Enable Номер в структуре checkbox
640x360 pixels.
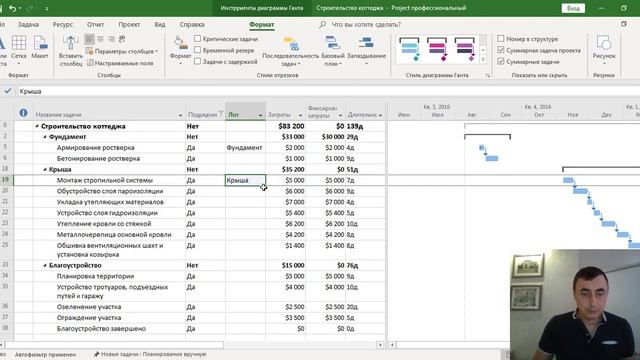(501, 39)
